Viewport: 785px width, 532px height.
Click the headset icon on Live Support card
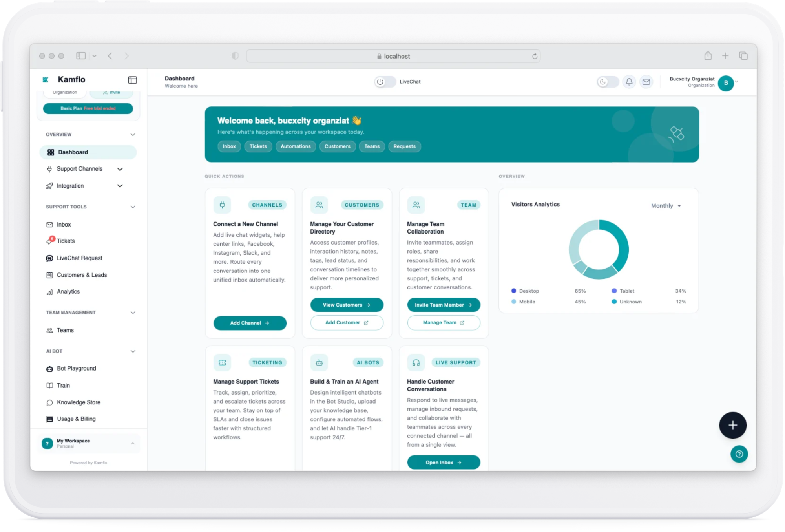click(416, 362)
